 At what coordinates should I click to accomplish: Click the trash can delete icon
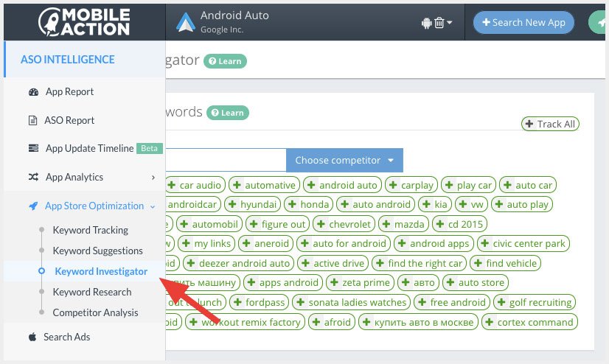(x=439, y=23)
